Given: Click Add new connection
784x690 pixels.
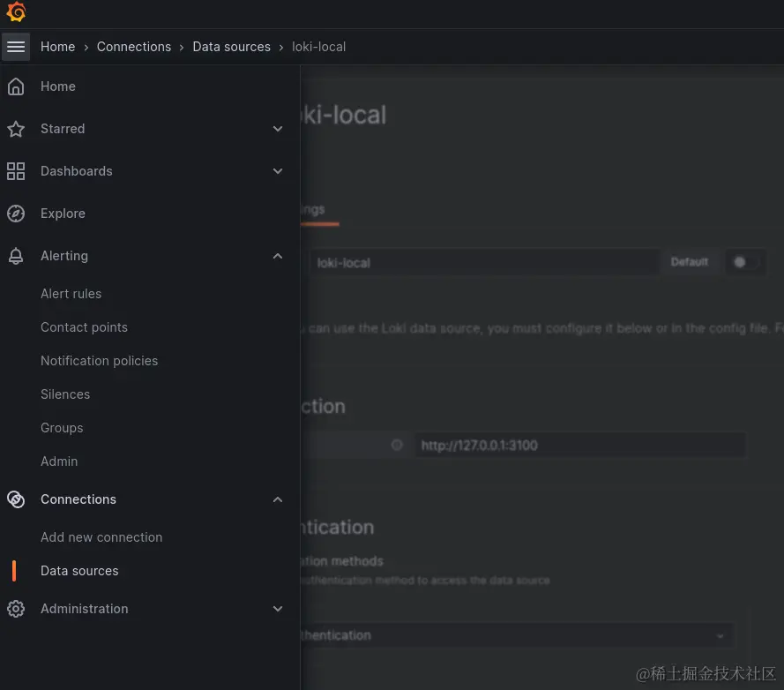Looking at the screenshot, I should tap(101, 536).
